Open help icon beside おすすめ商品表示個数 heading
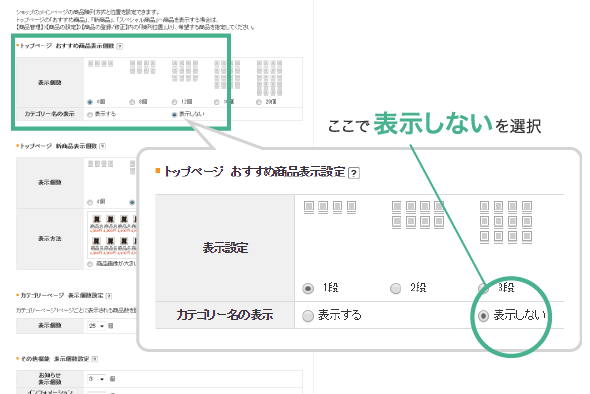The height and width of the screenshot is (394, 590). (120, 46)
